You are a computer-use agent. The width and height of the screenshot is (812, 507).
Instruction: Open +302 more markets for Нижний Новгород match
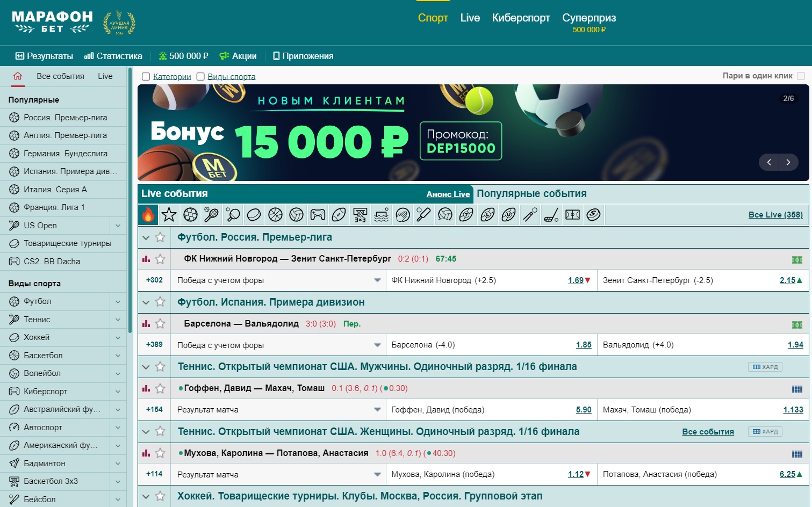pyautogui.click(x=154, y=280)
